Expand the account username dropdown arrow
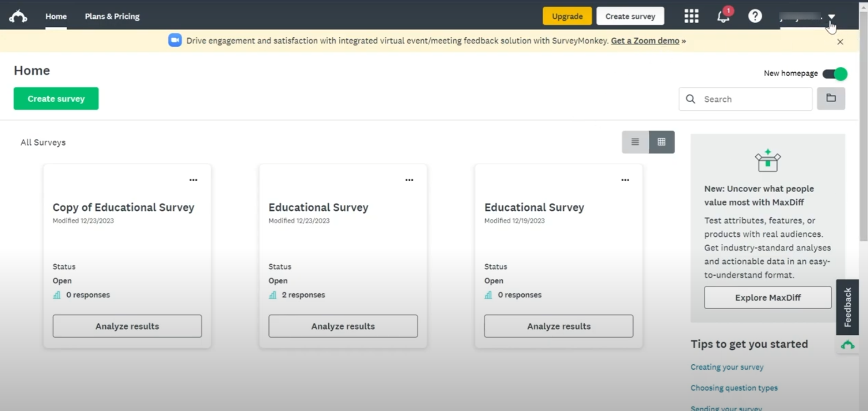868x411 pixels. tap(831, 17)
